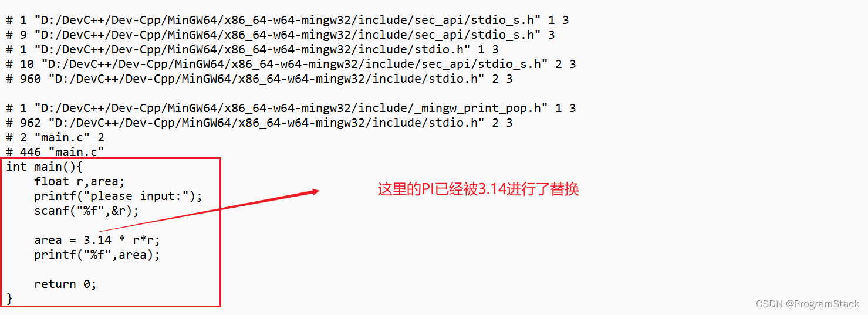The image size is (868, 315).
Task: Click the printf "please input:" line
Action: tap(118, 196)
